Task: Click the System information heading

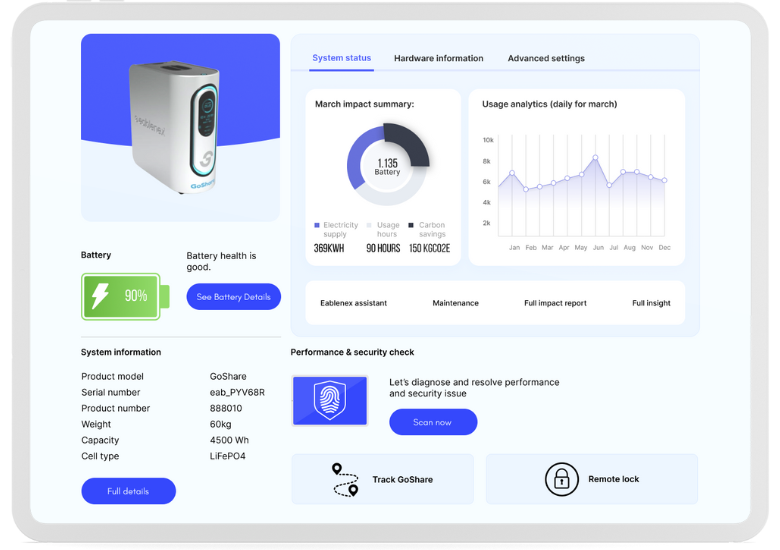Action: (x=121, y=352)
